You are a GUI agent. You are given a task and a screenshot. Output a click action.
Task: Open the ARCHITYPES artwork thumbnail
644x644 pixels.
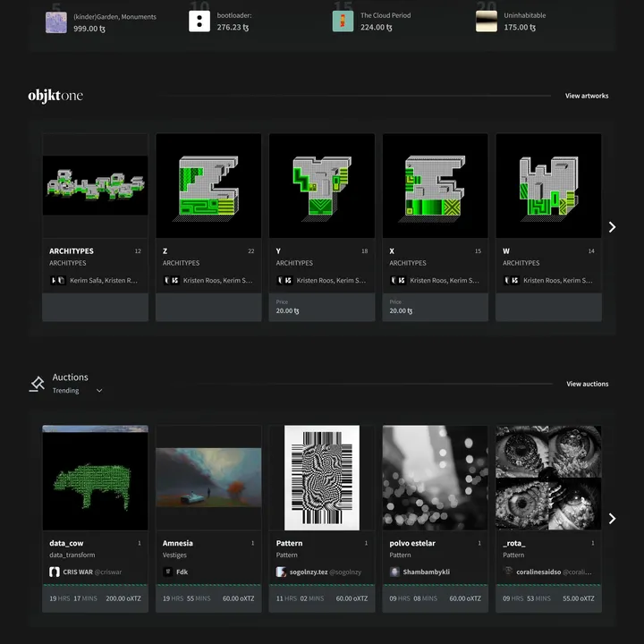(x=96, y=185)
